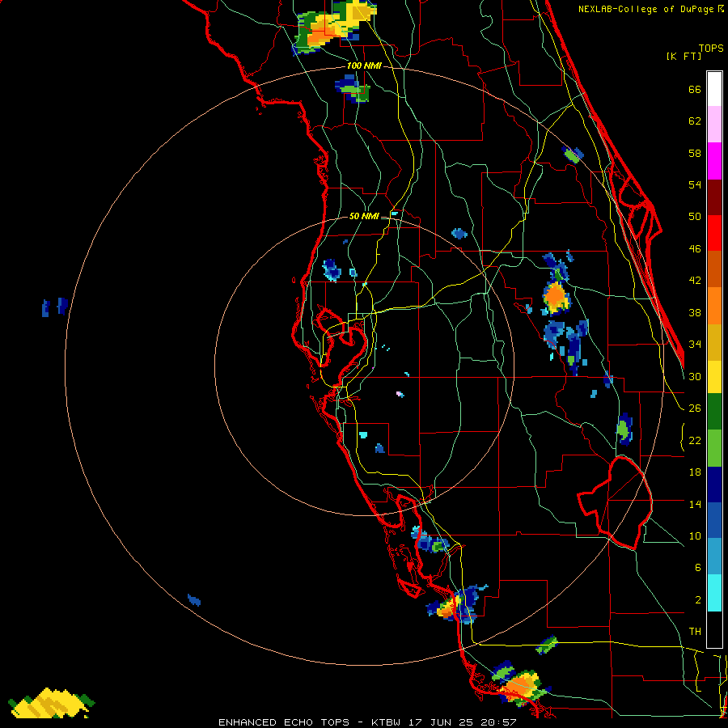Select the 58 legend value
728x728 pixels.
[695, 154]
